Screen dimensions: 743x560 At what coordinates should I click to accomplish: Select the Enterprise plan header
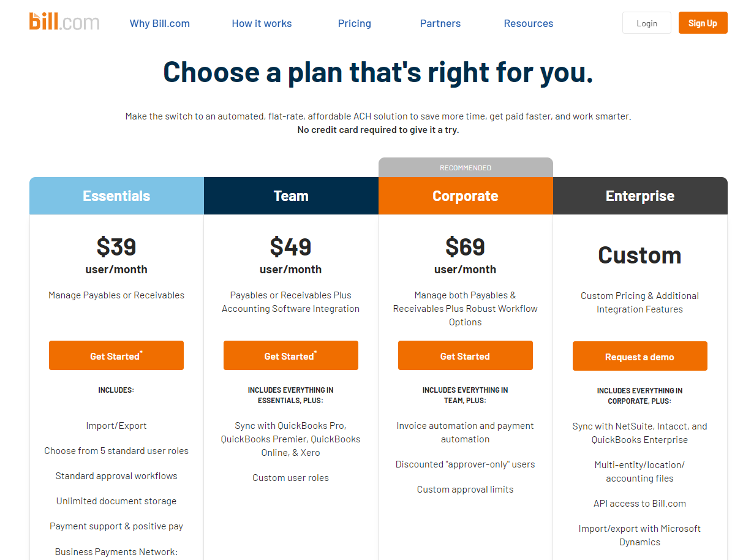click(x=640, y=196)
